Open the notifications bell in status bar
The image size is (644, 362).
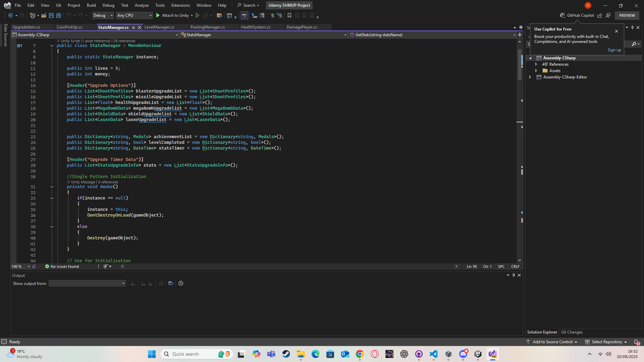(x=636, y=342)
